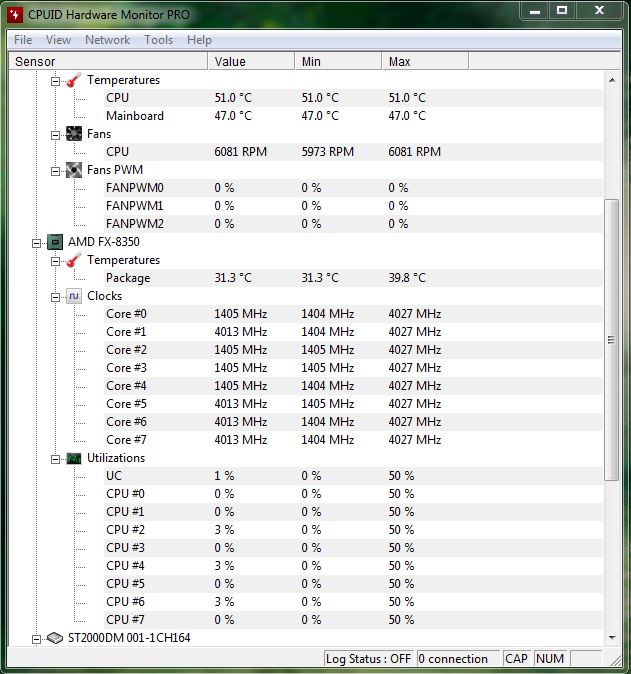The width and height of the screenshot is (631, 674).
Task: Open the Network menu
Action: [x=107, y=40]
